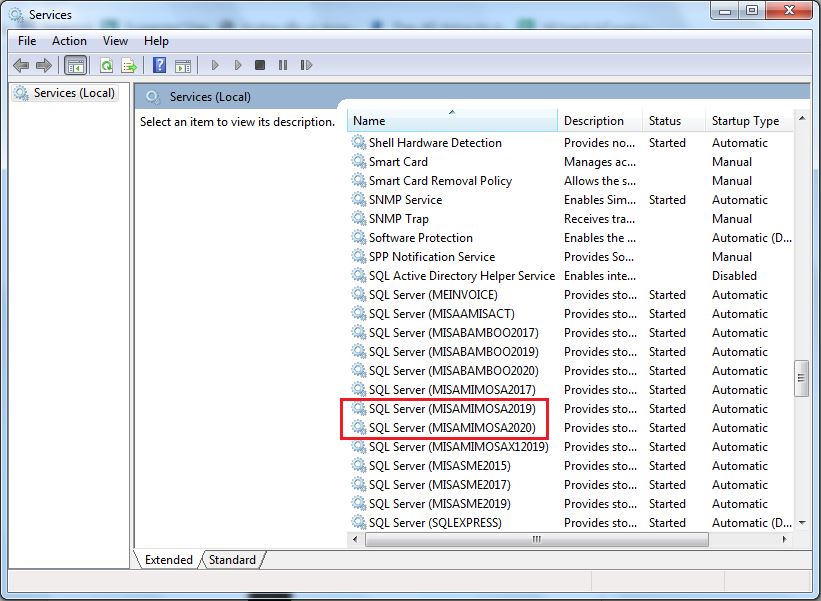Viewport: 821px width, 601px height.
Task: Select SQL Server (MISASME2019) service
Action: (571, 504)
